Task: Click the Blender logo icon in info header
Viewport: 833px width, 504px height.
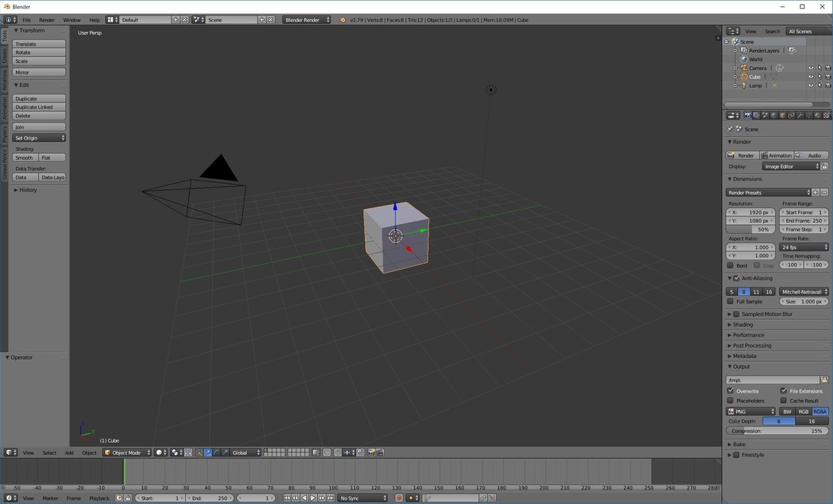Action: (x=342, y=20)
